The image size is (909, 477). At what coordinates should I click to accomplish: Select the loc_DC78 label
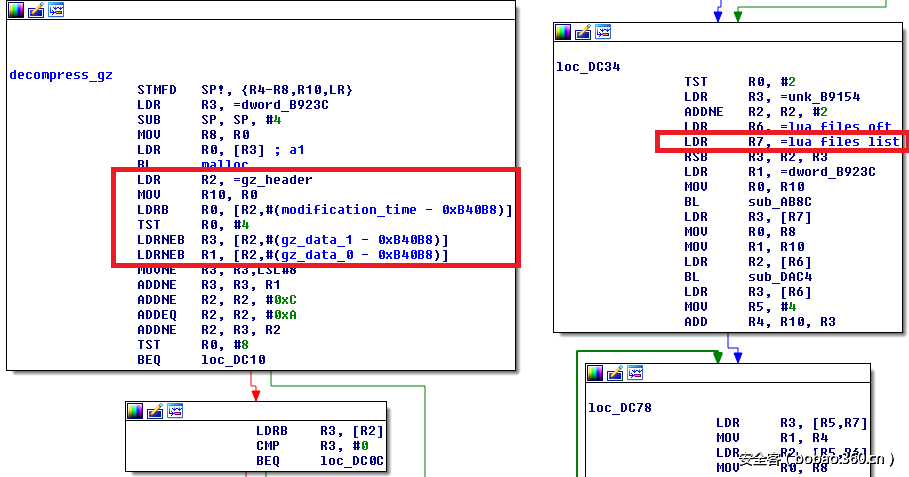[620, 407]
